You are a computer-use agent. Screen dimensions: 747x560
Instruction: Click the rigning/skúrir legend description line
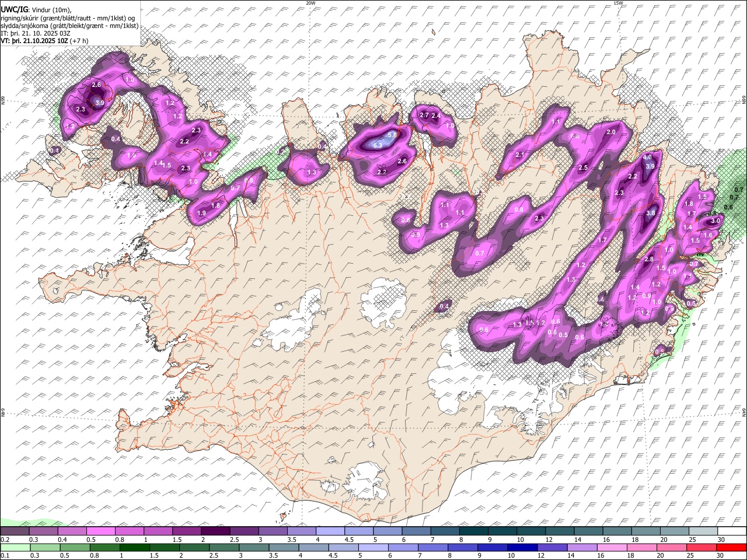(x=68, y=17)
